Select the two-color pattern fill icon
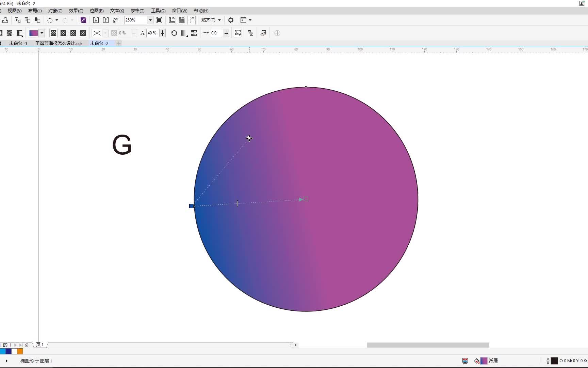 20,33
